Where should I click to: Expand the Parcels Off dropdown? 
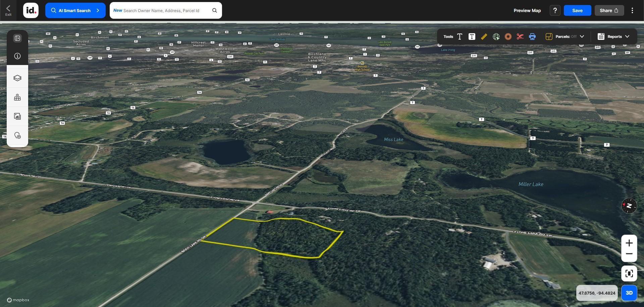coord(565,37)
